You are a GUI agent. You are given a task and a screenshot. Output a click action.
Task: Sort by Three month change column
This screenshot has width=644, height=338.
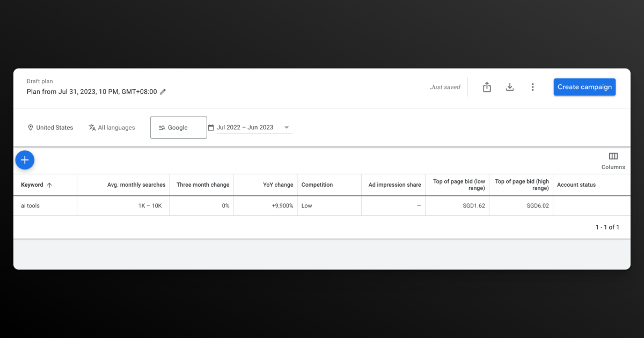(x=203, y=185)
